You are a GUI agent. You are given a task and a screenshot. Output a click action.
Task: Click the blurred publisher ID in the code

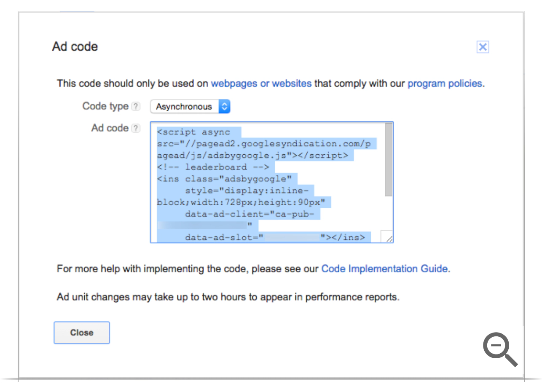(x=202, y=226)
